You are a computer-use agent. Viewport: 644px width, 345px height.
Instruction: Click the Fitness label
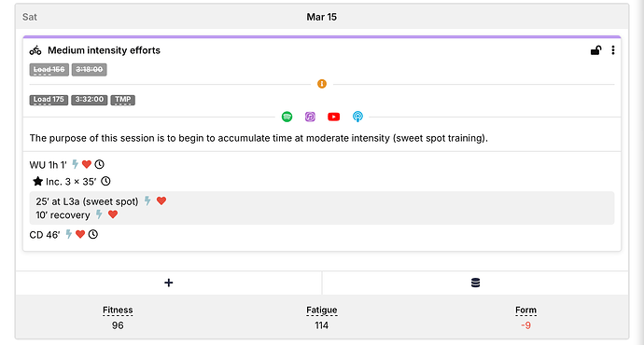[x=118, y=310]
